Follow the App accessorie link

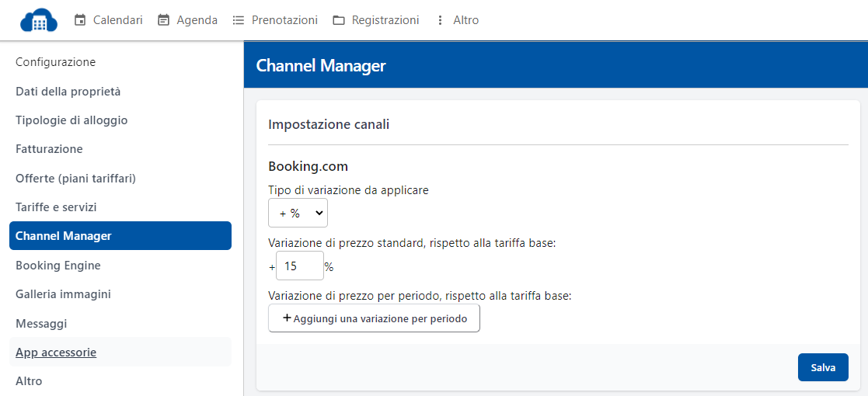click(56, 353)
